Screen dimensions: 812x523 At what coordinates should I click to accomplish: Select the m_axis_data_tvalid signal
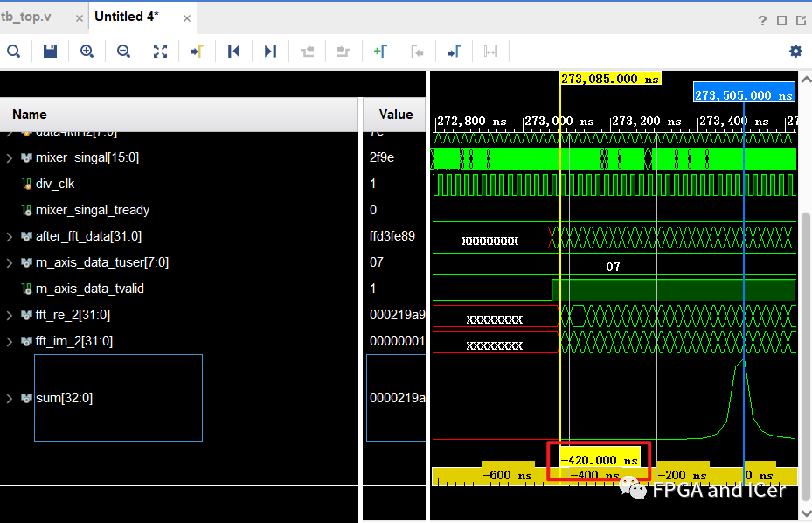(x=89, y=289)
